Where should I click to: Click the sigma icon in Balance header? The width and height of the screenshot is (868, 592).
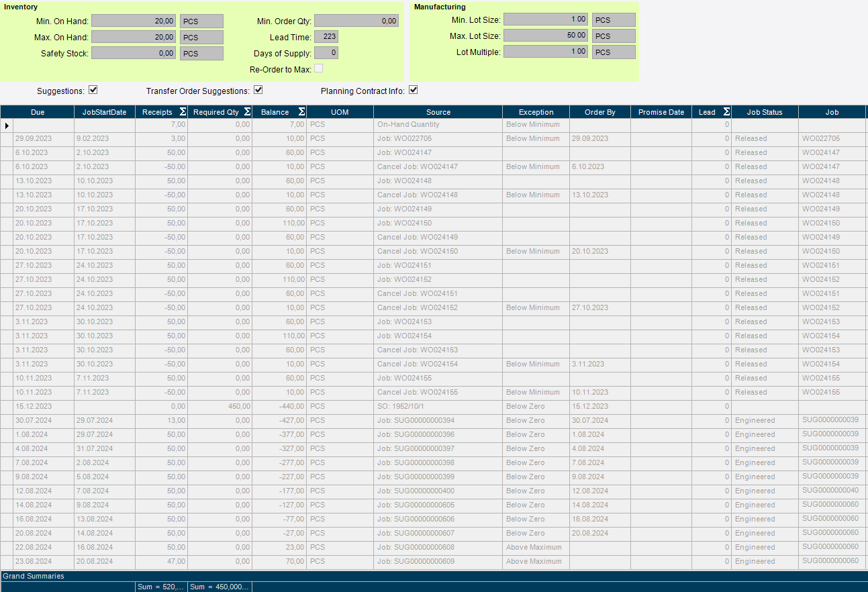pos(301,112)
